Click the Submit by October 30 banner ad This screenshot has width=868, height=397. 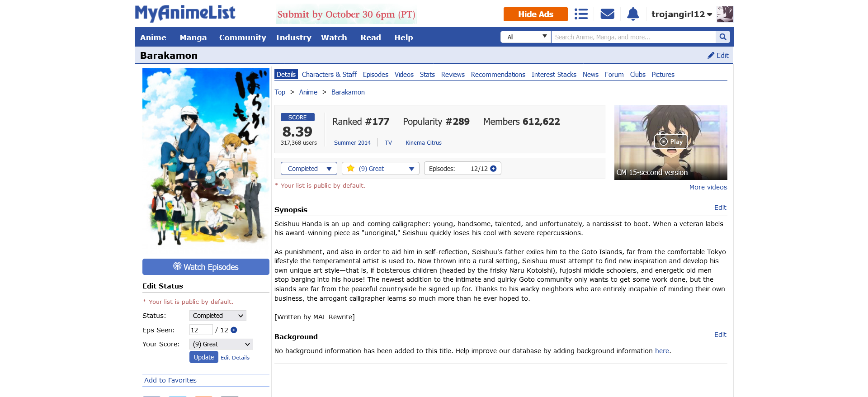point(346,14)
